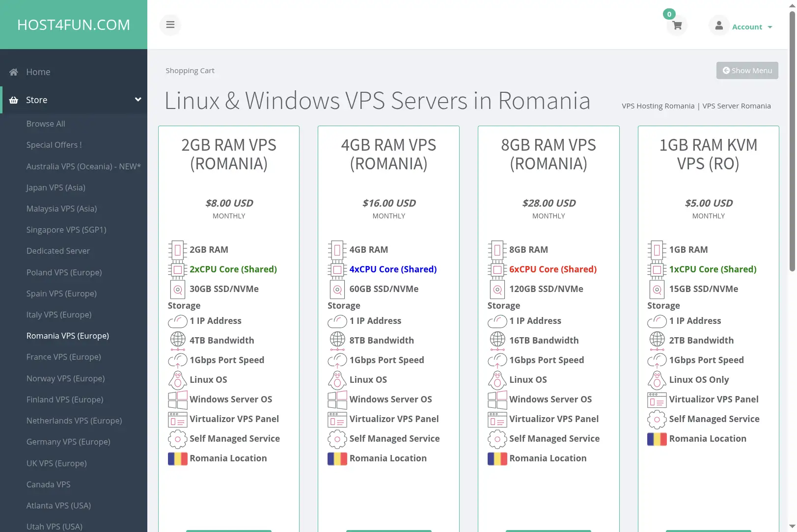
Task: Click the Romania flag icon in 8GB plan
Action: tap(497, 458)
